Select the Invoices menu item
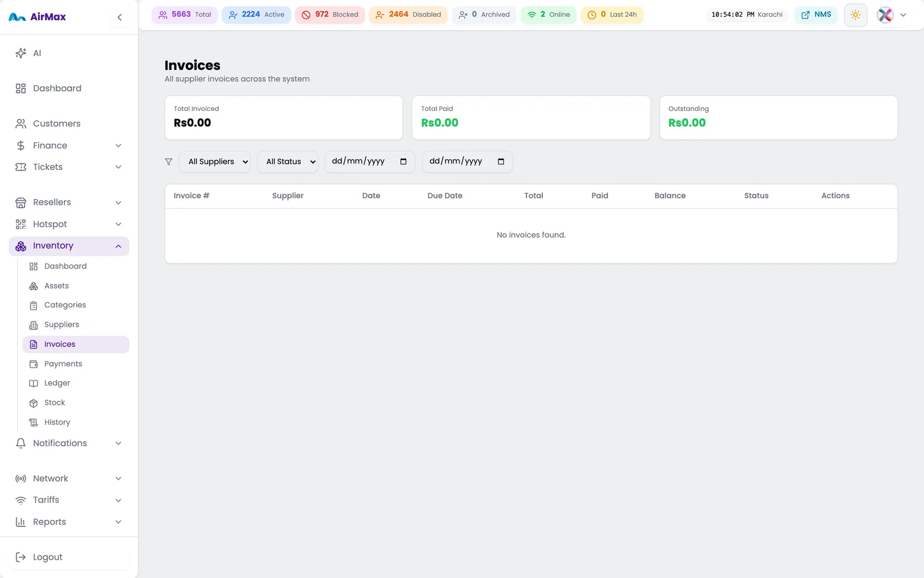 76,344
